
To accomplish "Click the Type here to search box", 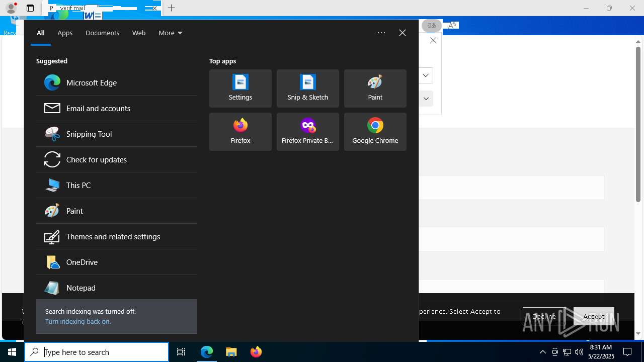I will coord(97,352).
